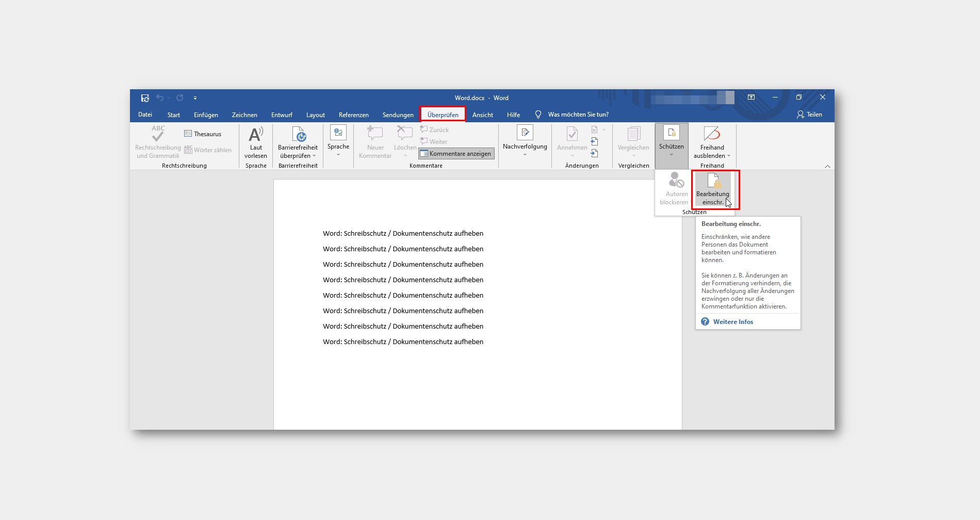Click the Vergleichen compare icon
Screen dimensions: 980x520
coord(633,134)
